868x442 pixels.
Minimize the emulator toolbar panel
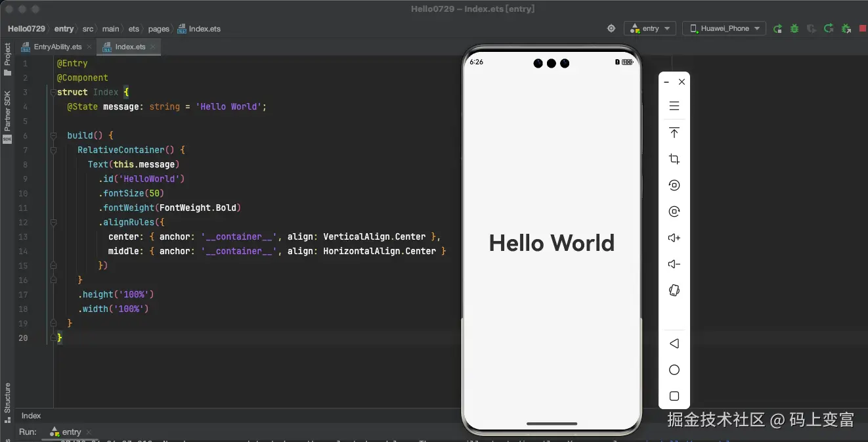(x=666, y=82)
